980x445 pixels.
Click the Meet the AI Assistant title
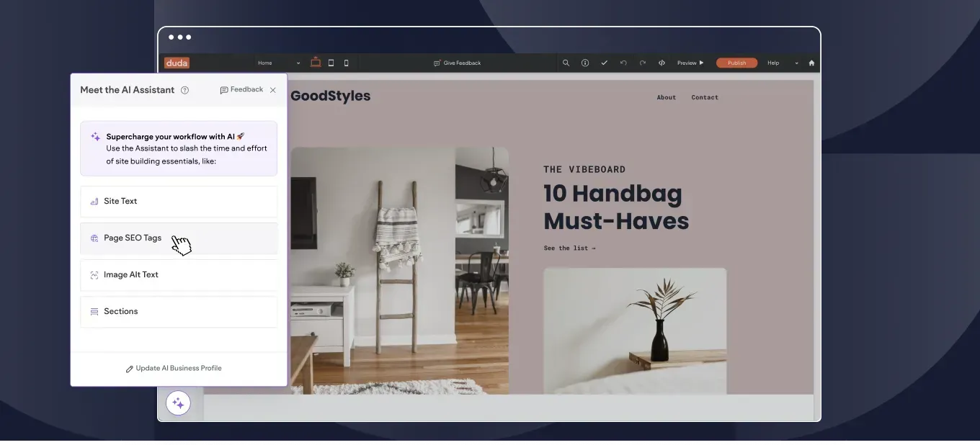(128, 90)
